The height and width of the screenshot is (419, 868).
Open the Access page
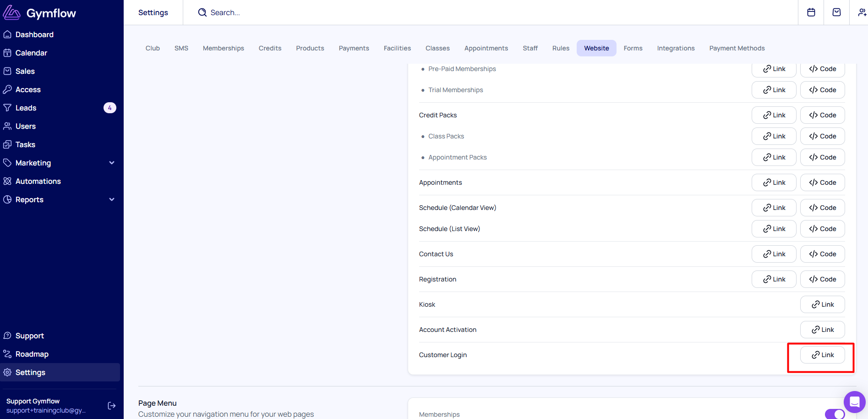coord(28,89)
